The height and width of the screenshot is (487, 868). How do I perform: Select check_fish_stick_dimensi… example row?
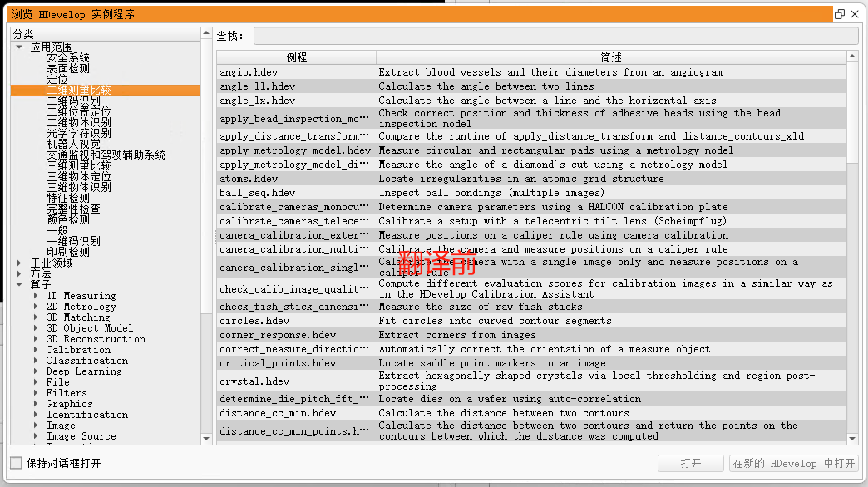(531, 307)
